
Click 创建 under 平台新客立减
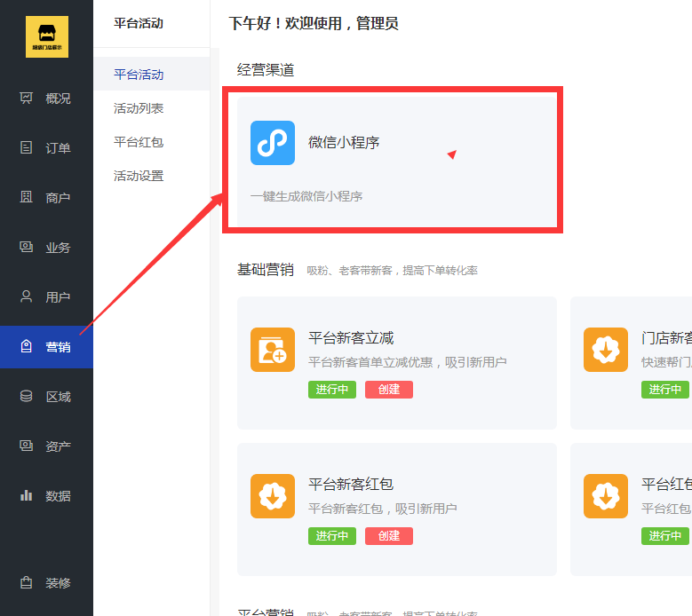point(389,390)
